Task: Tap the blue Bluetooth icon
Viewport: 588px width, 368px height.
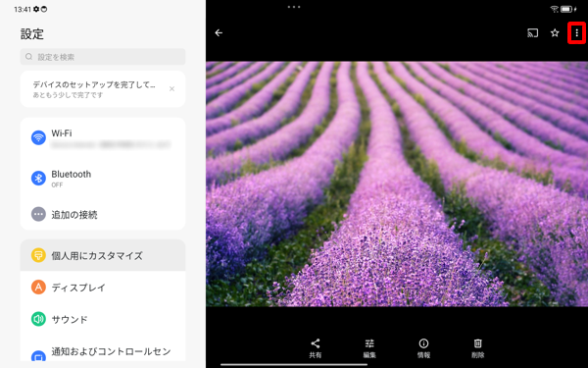Action: click(x=38, y=179)
